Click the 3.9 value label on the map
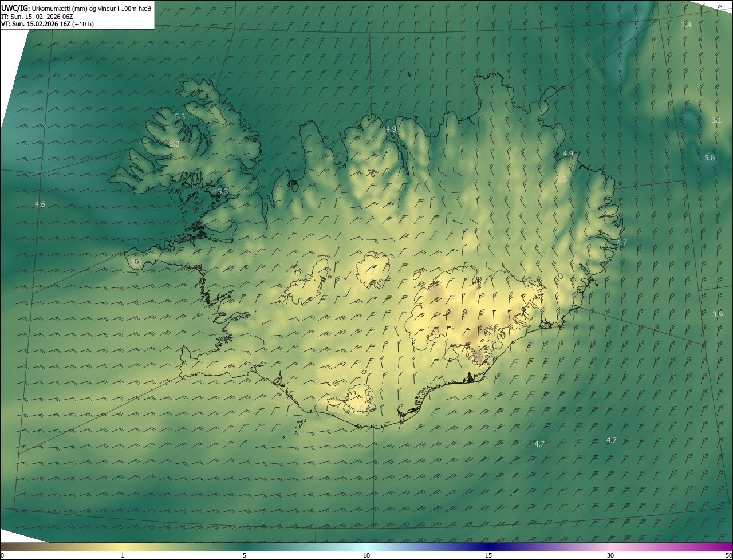 click(718, 314)
